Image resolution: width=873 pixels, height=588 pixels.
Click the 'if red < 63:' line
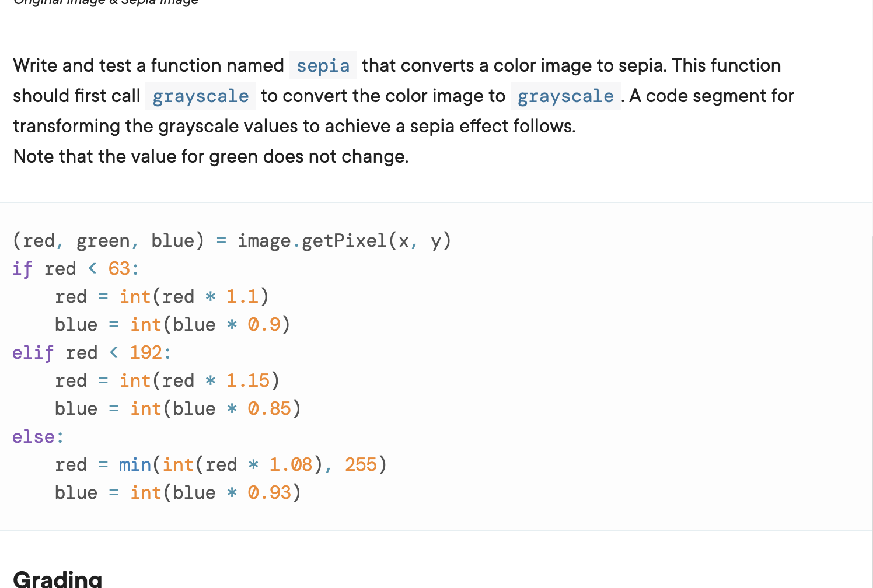pyautogui.click(x=76, y=268)
